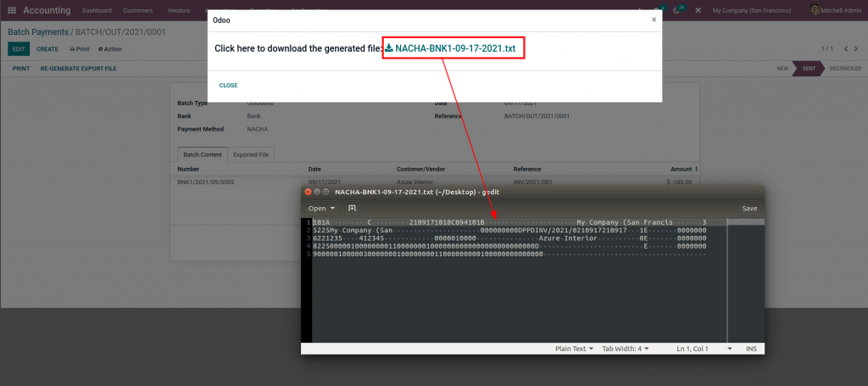Close the Odoo dialog with X

pyautogui.click(x=654, y=20)
